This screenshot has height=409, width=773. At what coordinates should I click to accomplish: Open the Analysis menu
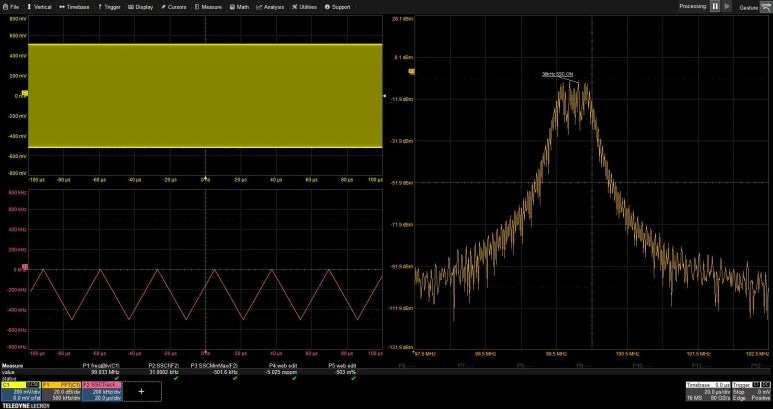pyautogui.click(x=270, y=7)
